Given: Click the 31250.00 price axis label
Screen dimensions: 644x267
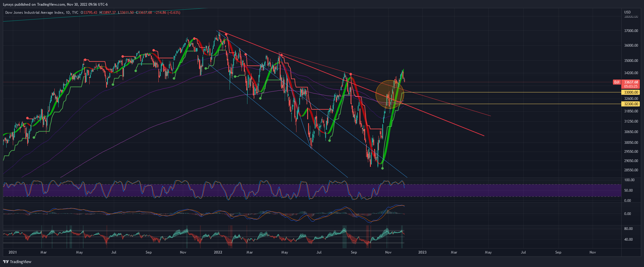Looking at the screenshot, I should point(631,121).
